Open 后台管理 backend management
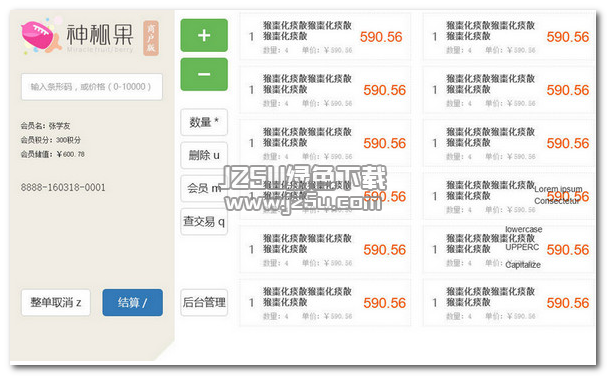607x376 pixels. click(x=204, y=302)
